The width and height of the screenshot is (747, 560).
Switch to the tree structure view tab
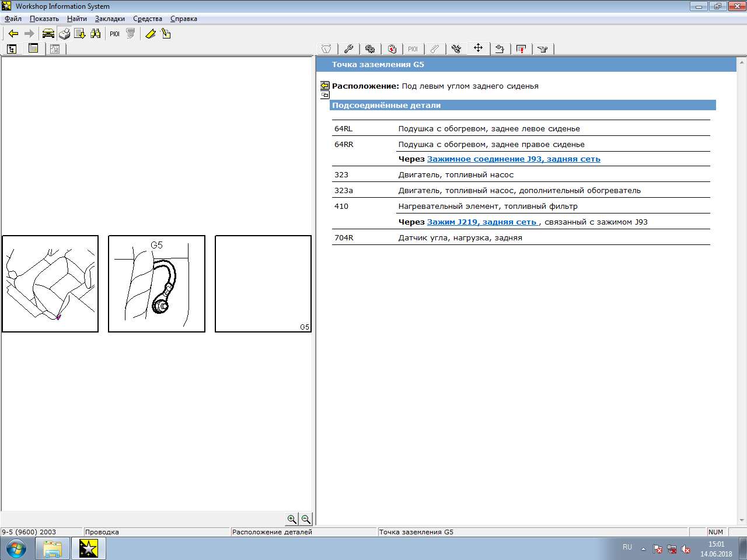click(12, 49)
